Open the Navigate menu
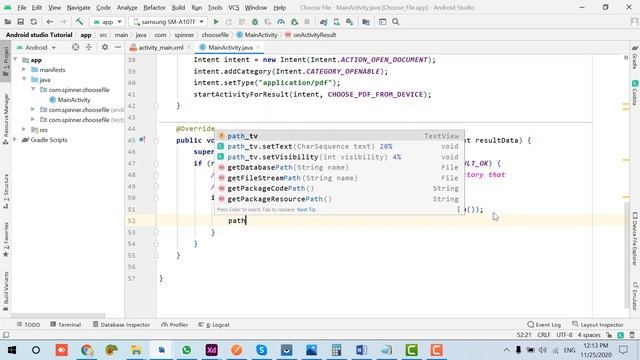The width and height of the screenshot is (640, 360). point(78,8)
